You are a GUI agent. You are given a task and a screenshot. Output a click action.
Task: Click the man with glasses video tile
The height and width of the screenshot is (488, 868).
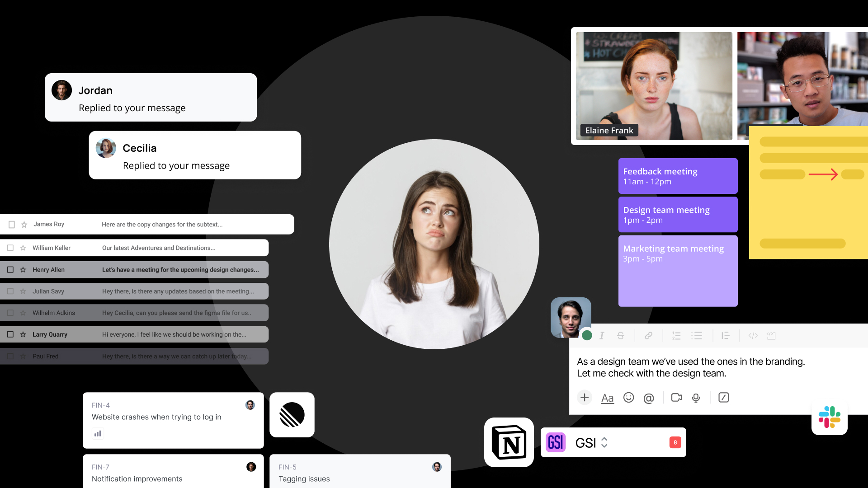tap(802, 79)
